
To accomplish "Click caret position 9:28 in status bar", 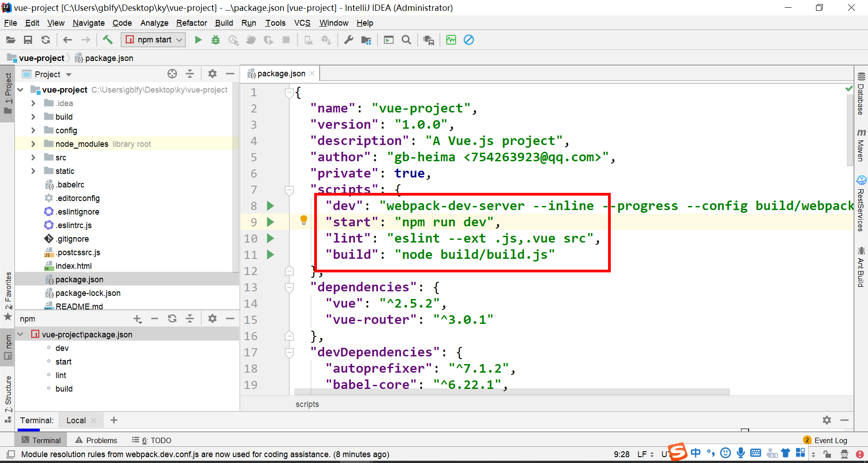I will [622, 454].
